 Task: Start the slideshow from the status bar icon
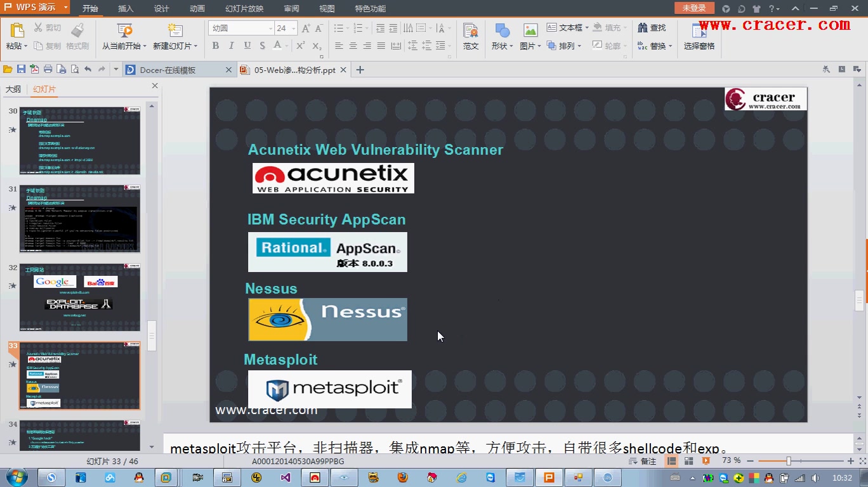706,461
